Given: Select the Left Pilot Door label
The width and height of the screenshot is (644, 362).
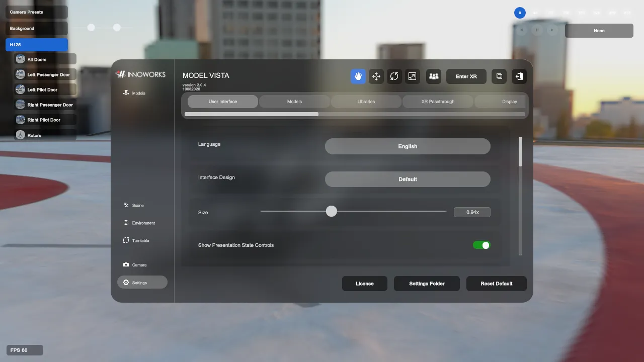Looking at the screenshot, I should [x=42, y=90].
